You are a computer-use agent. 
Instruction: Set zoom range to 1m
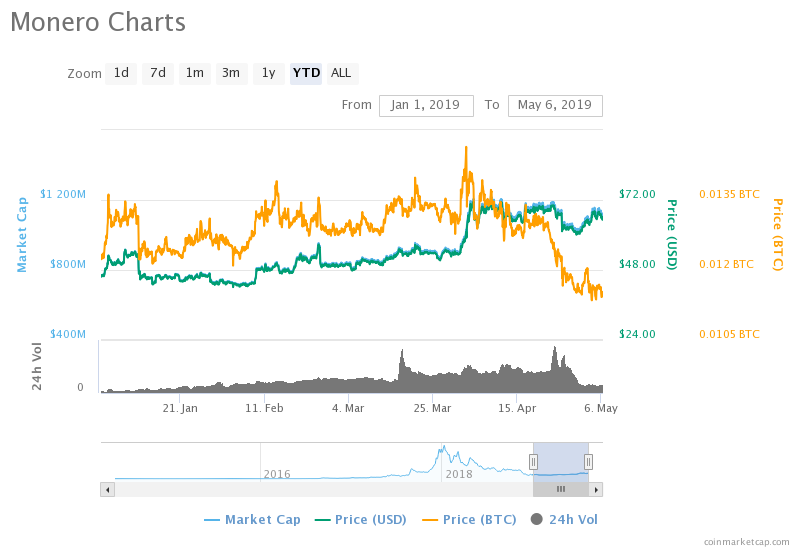click(195, 73)
